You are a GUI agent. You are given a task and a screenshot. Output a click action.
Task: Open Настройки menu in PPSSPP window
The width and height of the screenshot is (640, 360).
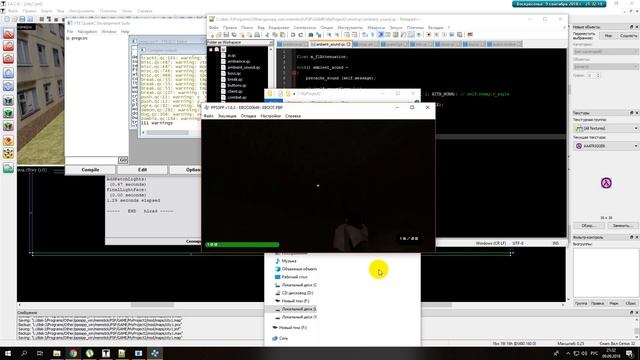(x=271, y=116)
